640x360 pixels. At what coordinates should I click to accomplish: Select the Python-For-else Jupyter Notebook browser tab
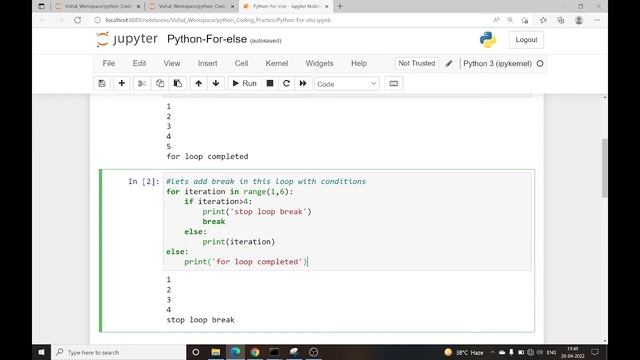pos(286,6)
